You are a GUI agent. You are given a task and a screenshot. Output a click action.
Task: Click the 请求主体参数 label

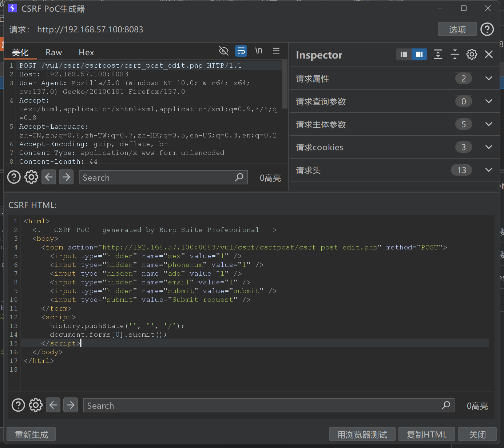click(x=321, y=125)
